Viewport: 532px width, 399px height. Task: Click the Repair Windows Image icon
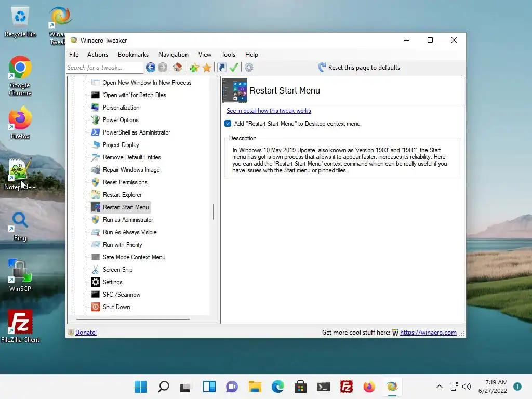(96, 170)
